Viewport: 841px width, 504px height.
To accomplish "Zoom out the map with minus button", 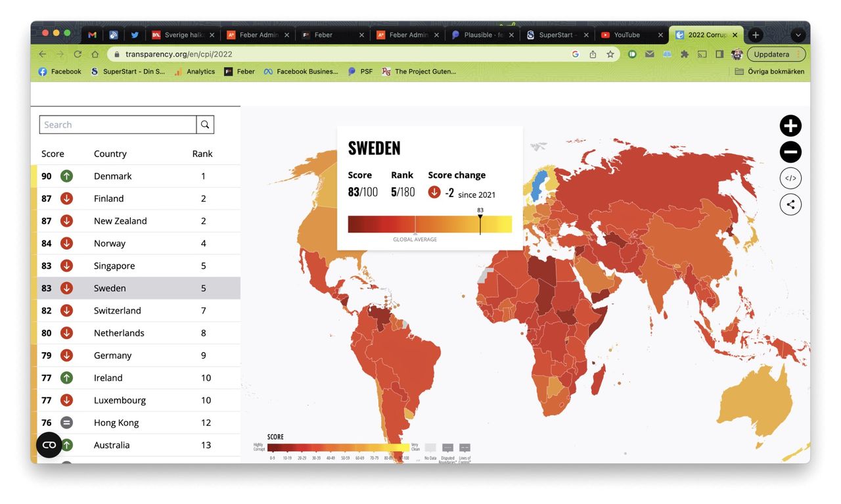I will (x=790, y=152).
